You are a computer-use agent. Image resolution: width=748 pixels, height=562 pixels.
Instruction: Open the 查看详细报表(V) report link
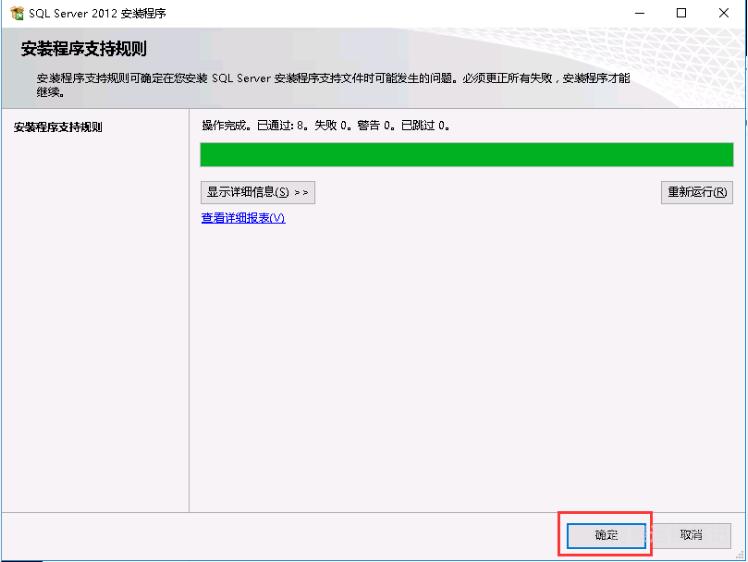243,218
